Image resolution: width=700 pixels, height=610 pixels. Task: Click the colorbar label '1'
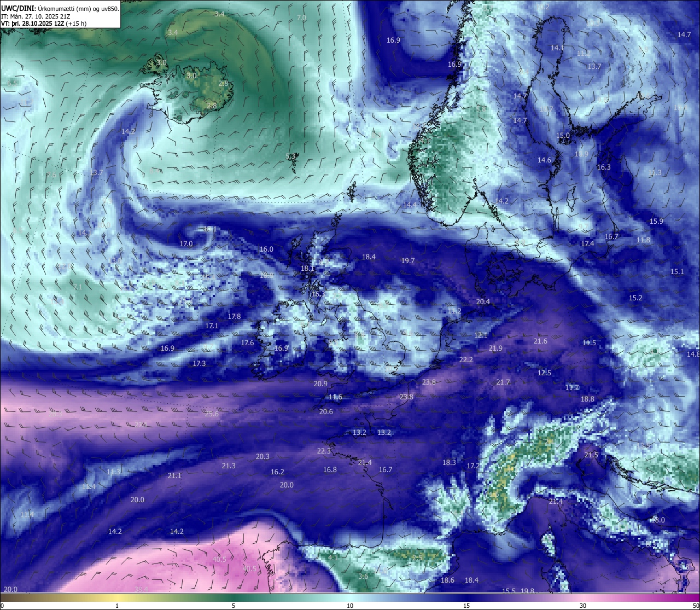click(117, 606)
